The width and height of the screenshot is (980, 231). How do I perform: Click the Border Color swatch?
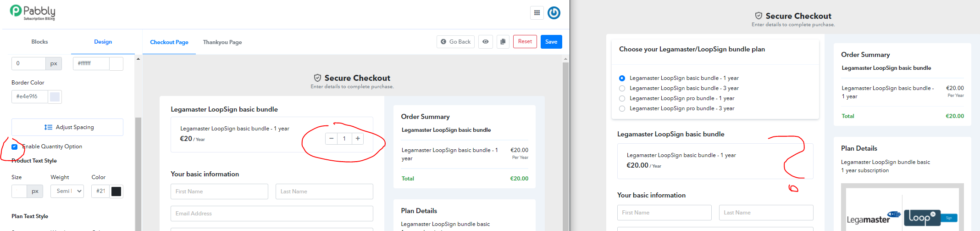(55, 96)
